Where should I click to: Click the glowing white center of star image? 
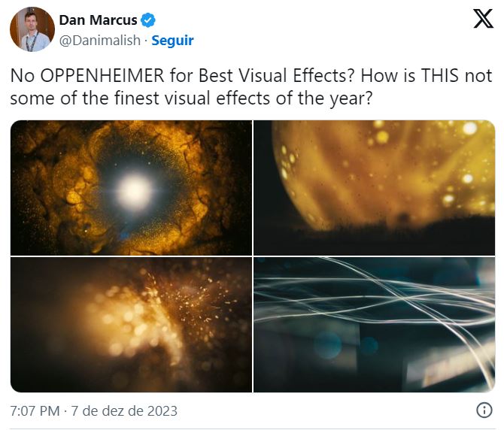click(134, 190)
